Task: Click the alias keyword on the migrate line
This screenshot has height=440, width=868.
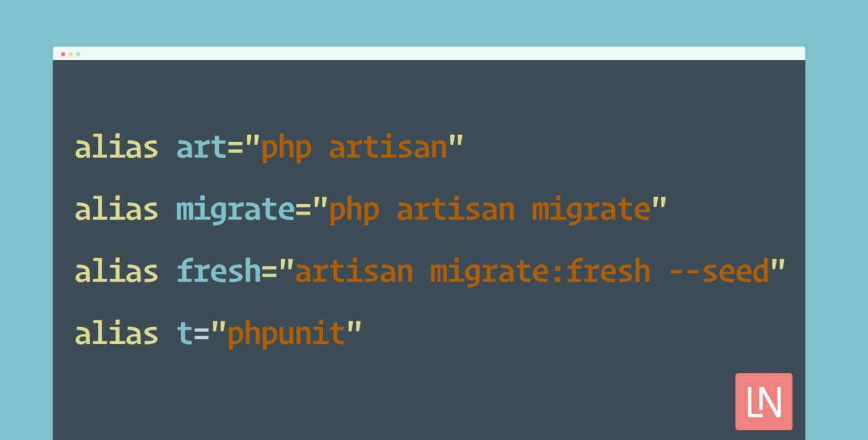Action: pos(117,210)
